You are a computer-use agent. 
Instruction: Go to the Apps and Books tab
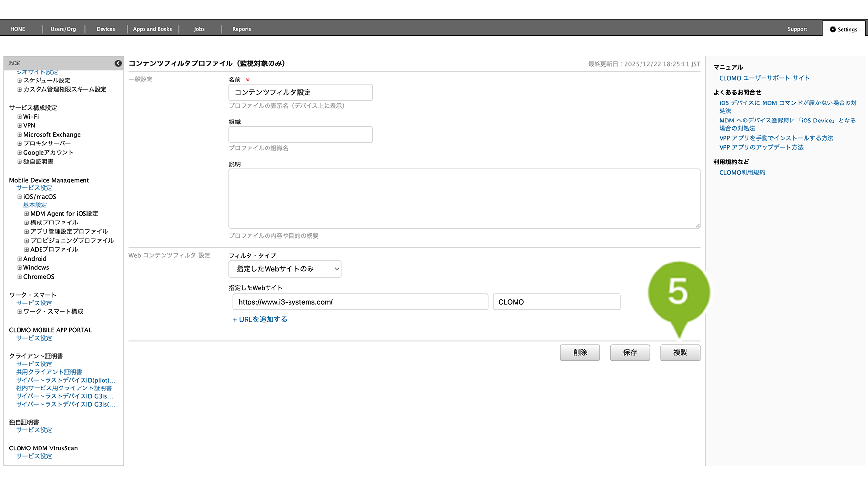coord(152,29)
